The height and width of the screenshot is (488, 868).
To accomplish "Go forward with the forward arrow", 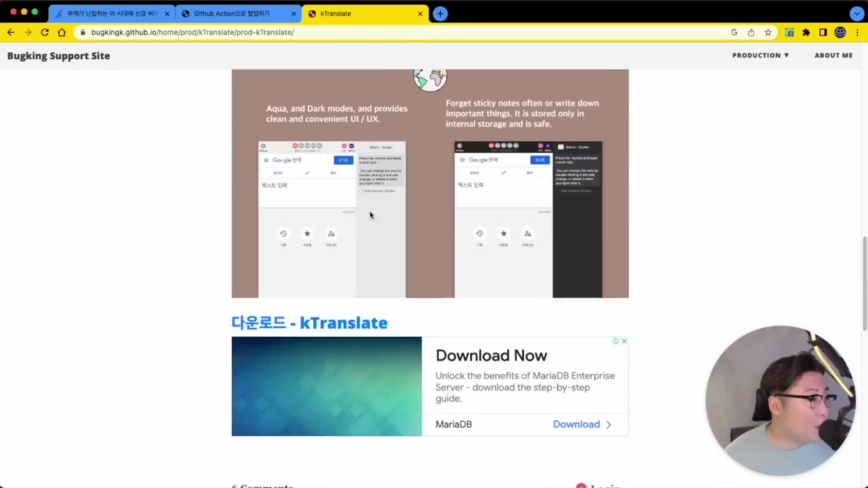I will pyautogui.click(x=28, y=32).
